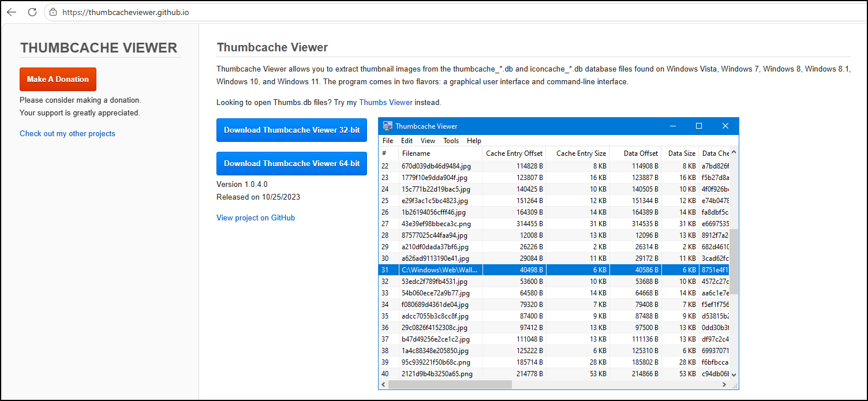Minimize the Thumbcache Viewer window

pos(672,126)
